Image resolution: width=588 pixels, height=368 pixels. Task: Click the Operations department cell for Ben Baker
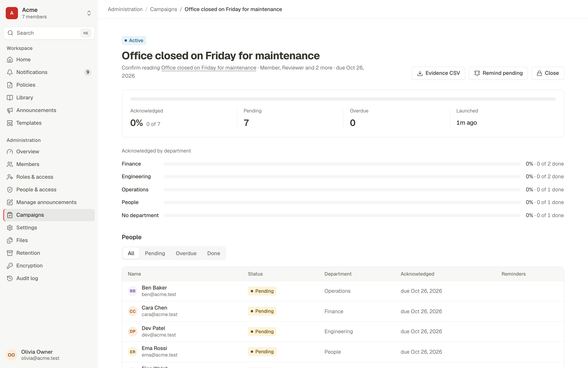(337, 291)
